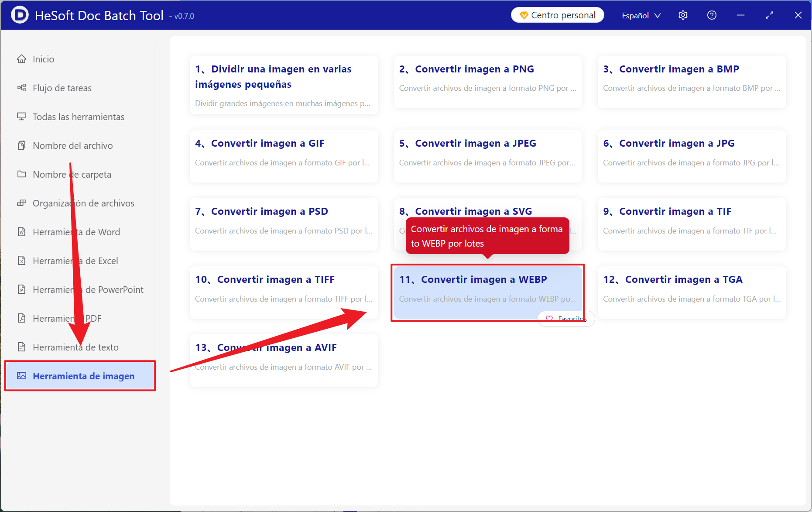Open Nombre del archivo tools
Viewport: 812px width, 512px height.
(x=72, y=145)
